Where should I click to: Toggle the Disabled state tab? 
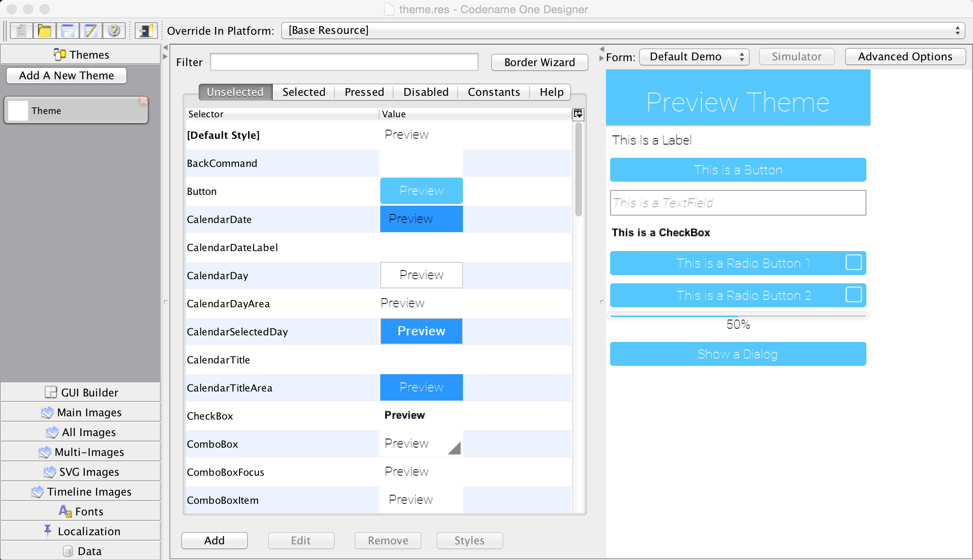pyautogui.click(x=426, y=91)
